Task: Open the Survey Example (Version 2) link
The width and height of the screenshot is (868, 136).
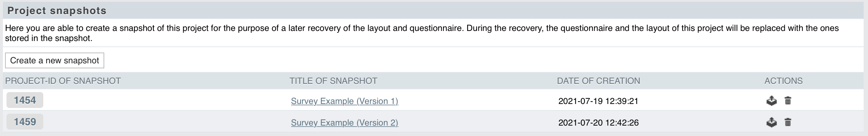Action: tap(345, 123)
